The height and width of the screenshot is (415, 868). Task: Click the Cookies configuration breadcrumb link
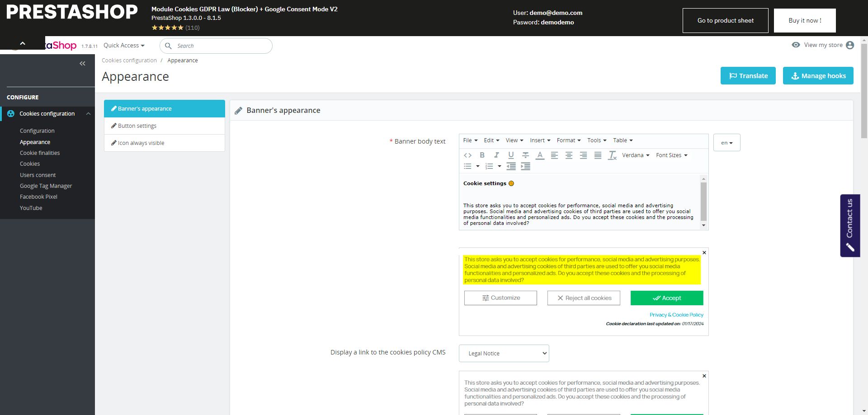(x=129, y=61)
